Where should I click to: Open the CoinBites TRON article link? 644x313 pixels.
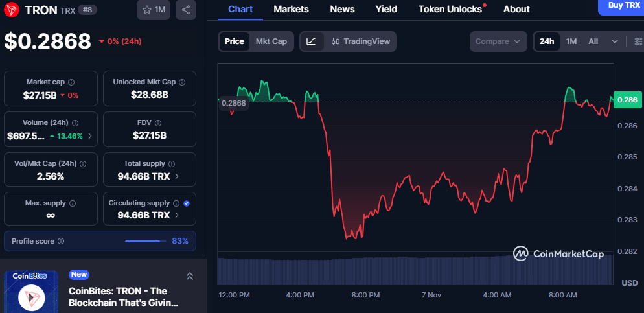pyautogui.click(x=118, y=297)
